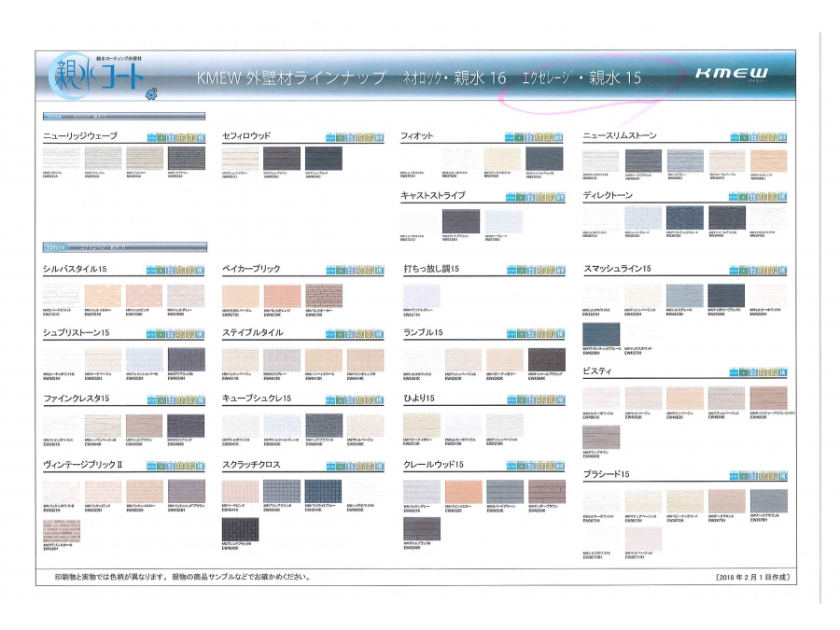Pick the dark gray swatch under フィオット
This screenshot has width=840, height=630.
click(x=544, y=159)
